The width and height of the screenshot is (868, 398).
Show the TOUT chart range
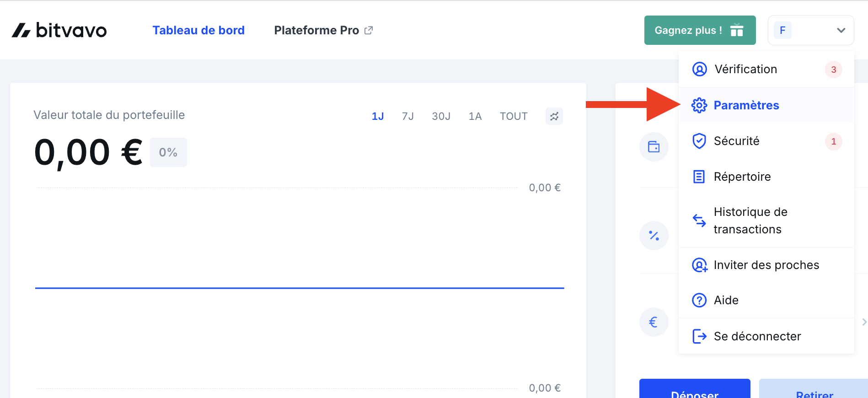pyautogui.click(x=514, y=116)
